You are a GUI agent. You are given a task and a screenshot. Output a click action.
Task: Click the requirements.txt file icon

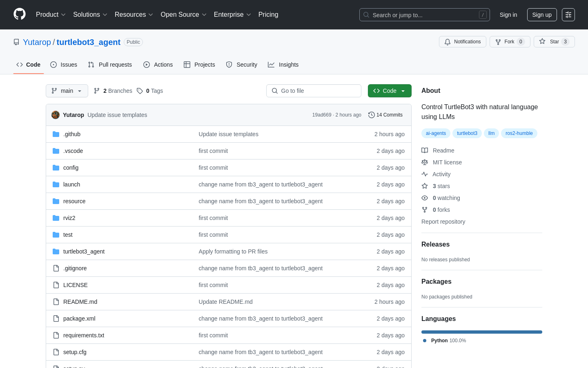(56, 335)
